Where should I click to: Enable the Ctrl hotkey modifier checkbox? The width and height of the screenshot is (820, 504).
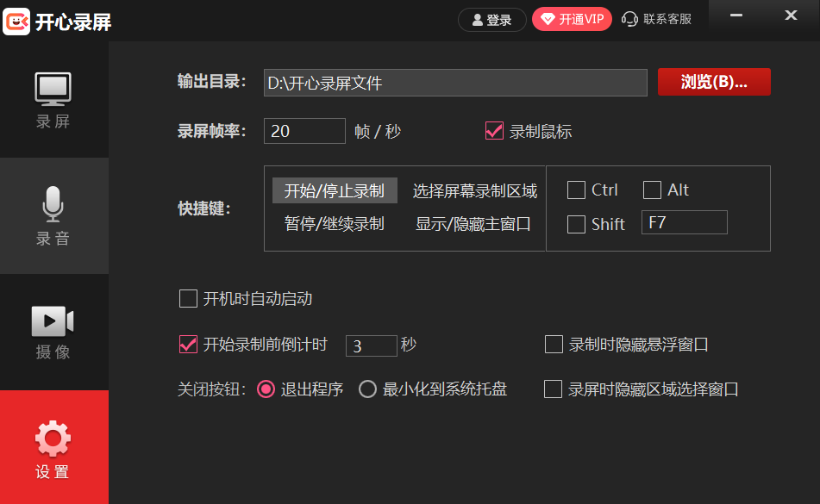click(x=574, y=190)
